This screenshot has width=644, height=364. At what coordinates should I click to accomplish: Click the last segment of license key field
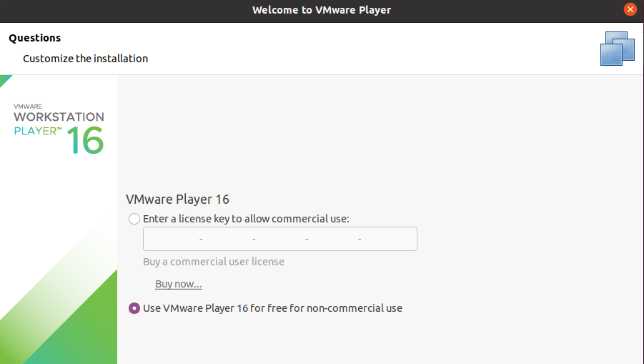point(388,239)
